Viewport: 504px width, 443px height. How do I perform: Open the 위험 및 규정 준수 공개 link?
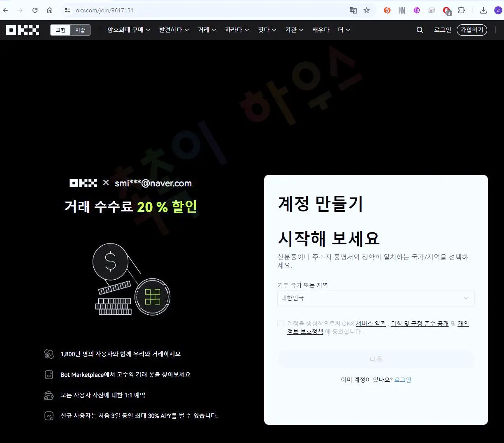tap(420, 324)
